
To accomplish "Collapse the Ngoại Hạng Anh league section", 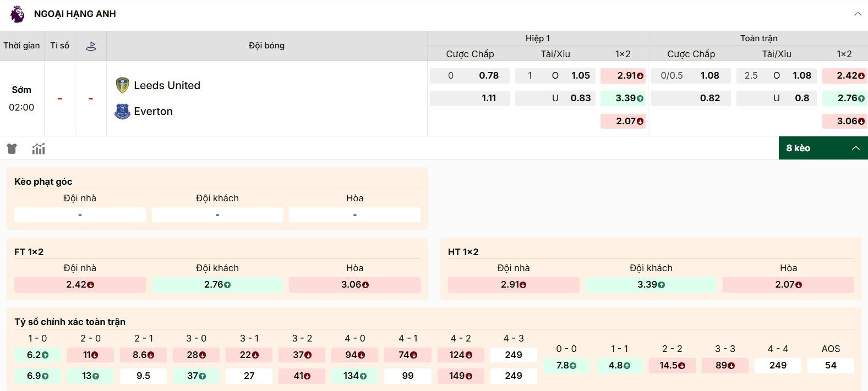I will 857,14.
